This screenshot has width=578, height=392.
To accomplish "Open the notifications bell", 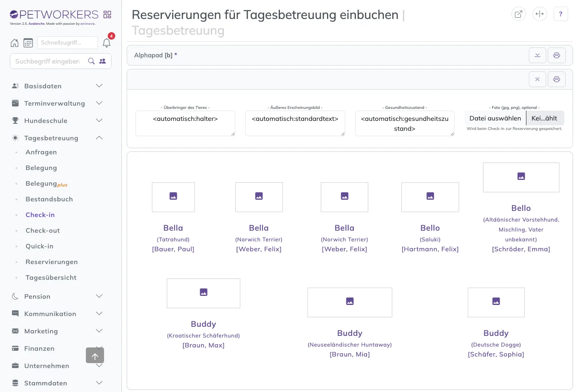I will click(107, 43).
